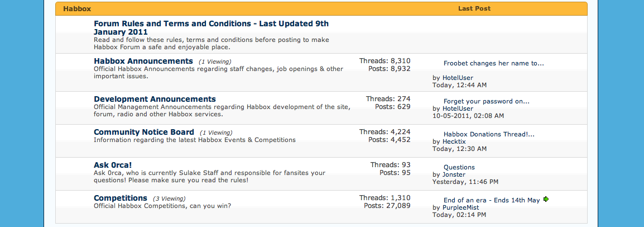Open the 'Forget your password on...' thread

click(x=486, y=101)
